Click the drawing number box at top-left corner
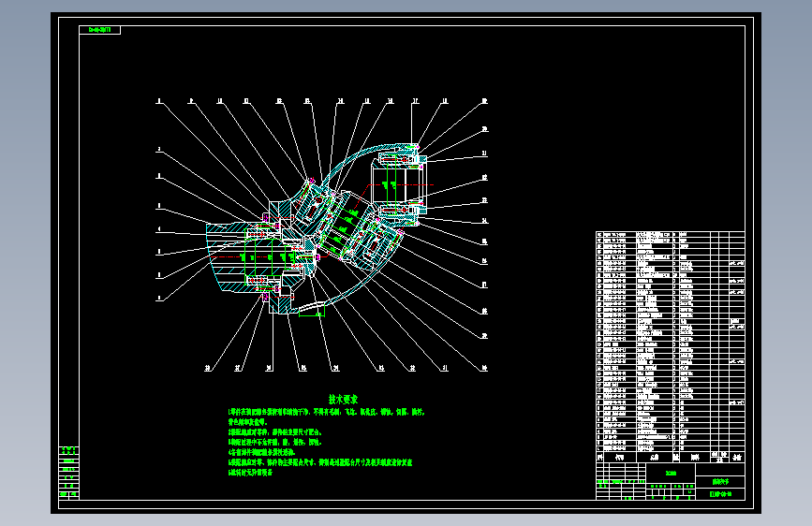Image resolution: width=812 pixels, height=526 pixels. click(x=100, y=30)
